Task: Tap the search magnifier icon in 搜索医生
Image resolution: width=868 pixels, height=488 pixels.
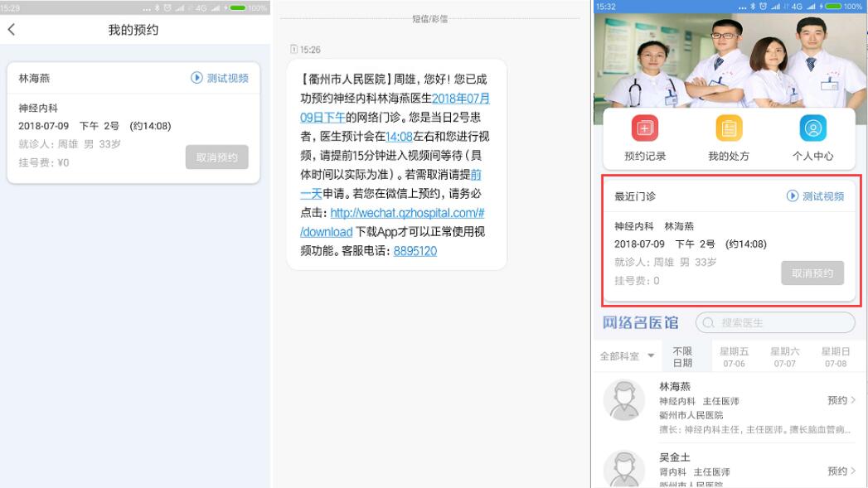Action: (708, 322)
